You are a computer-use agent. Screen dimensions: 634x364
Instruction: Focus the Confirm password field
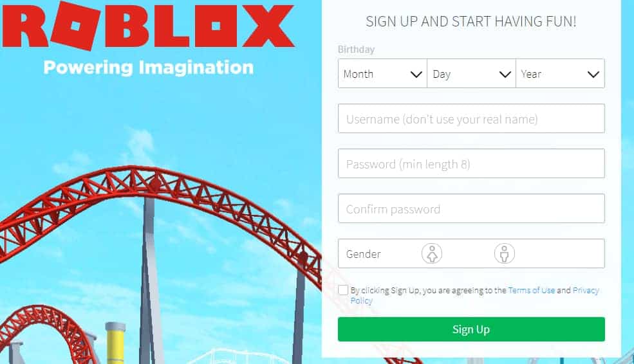471,208
